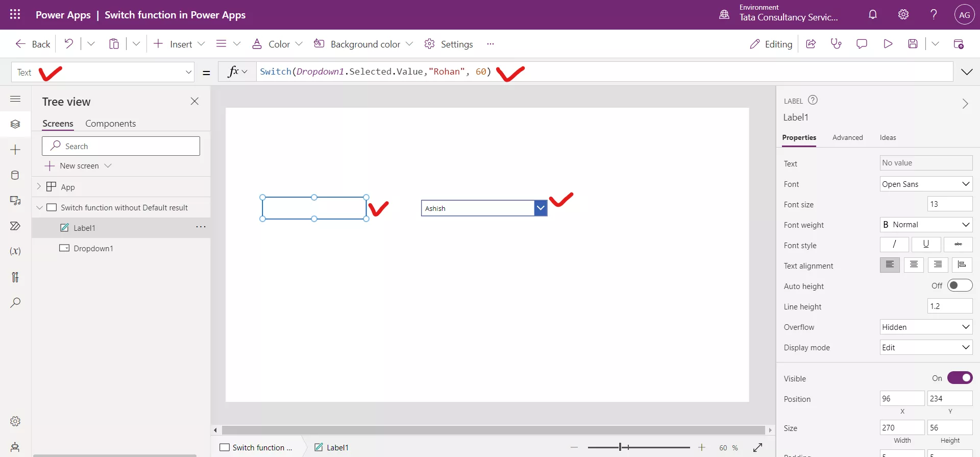Screen dimensions: 980x457
Task: Close the Tree view panel
Action: 194,101
